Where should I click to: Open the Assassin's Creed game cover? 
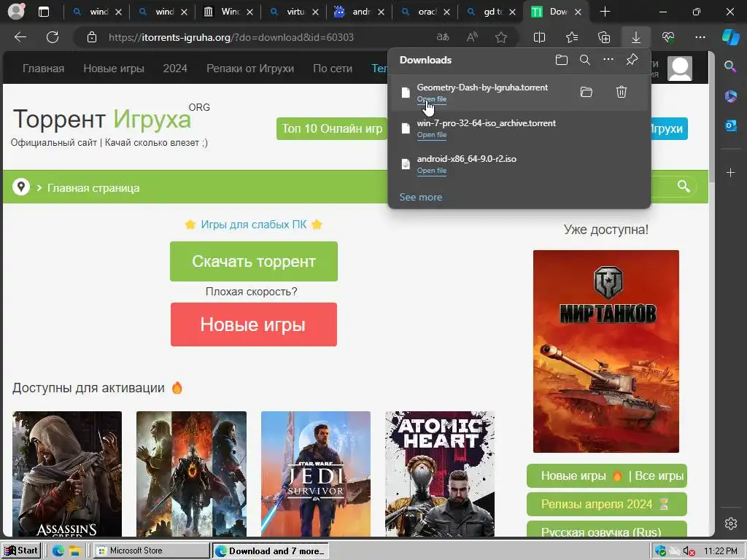[x=67, y=474]
